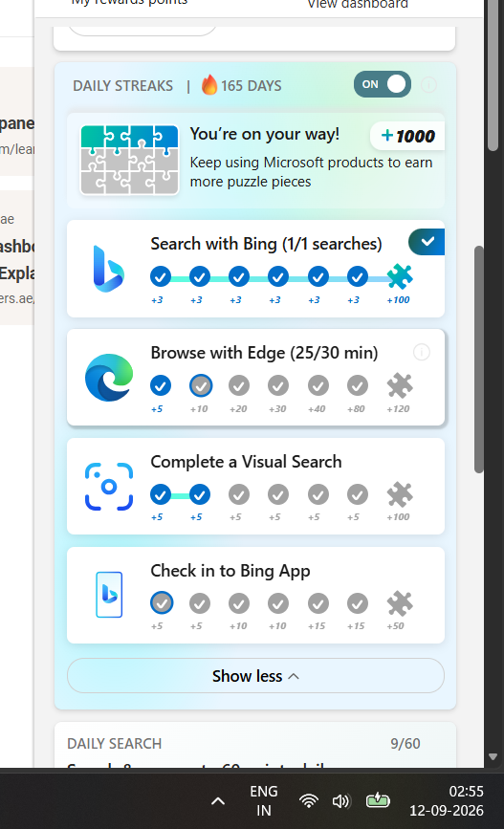Toggle the Daily Streaks ON switch
Screen dimensions: 504x829
click(383, 84)
